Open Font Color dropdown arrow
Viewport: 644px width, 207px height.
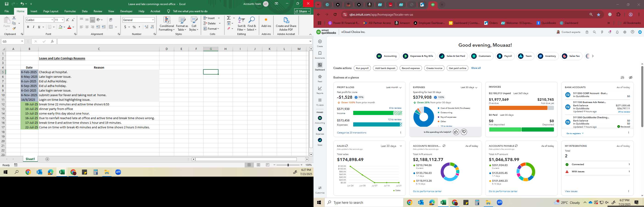point(73,27)
